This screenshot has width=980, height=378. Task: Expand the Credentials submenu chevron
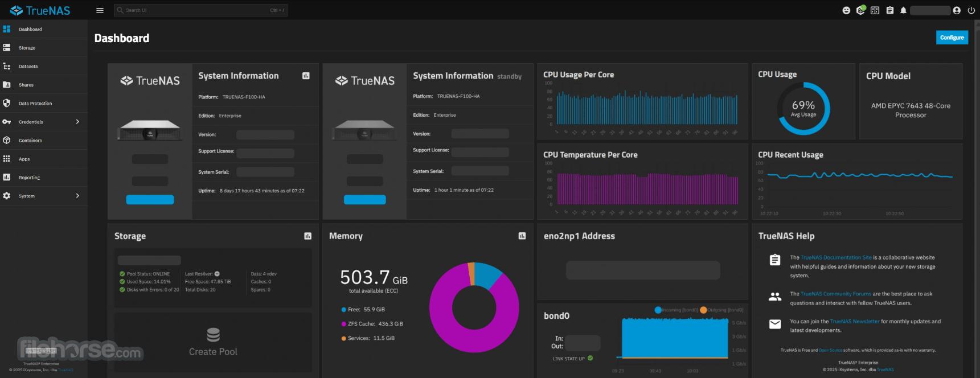[x=77, y=122]
